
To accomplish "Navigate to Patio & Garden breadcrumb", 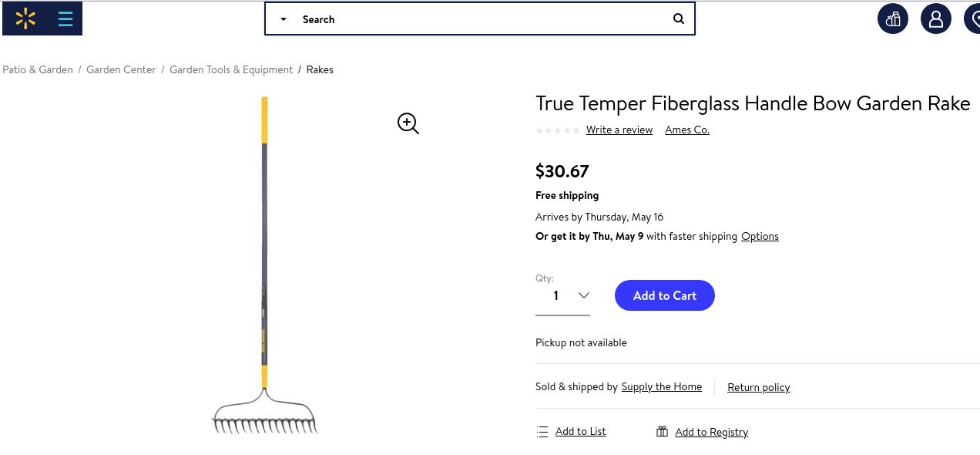I will 37,69.
